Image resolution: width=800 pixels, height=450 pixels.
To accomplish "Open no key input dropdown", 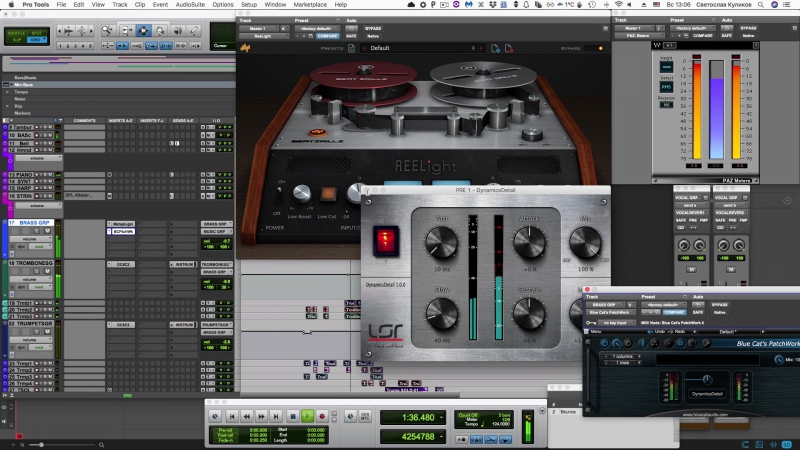I will 616,322.
